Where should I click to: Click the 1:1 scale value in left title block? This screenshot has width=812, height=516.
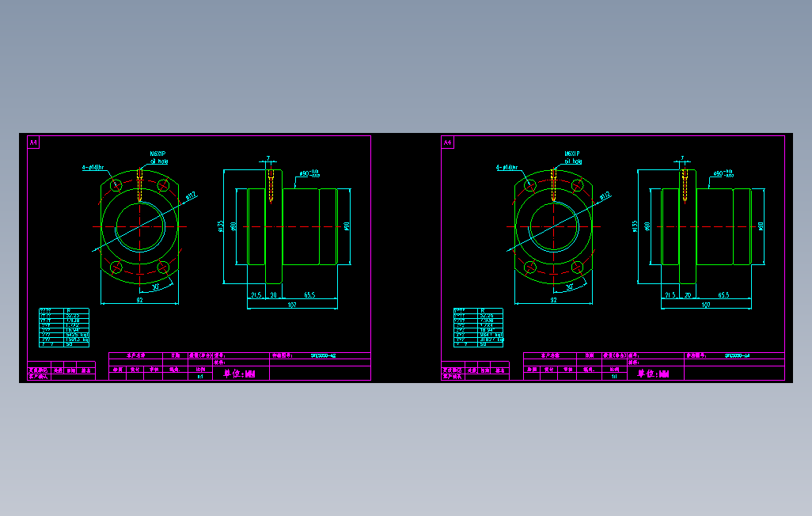pyautogui.click(x=200, y=377)
